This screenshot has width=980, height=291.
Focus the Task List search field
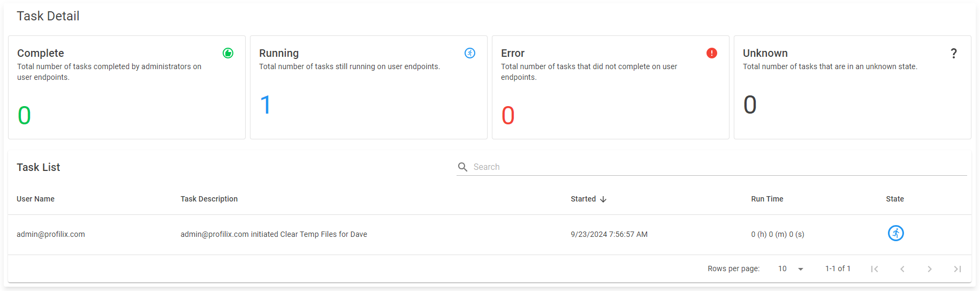coord(717,167)
